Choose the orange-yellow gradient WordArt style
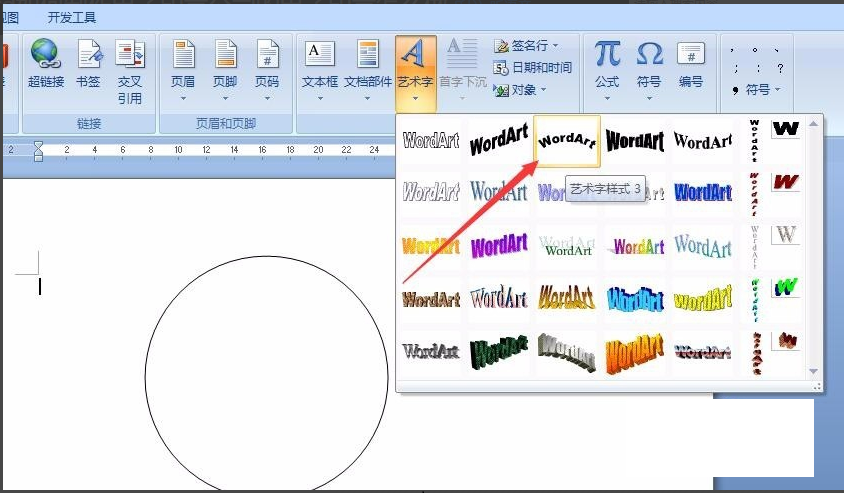The height and width of the screenshot is (499, 844). [x=431, y=246]
